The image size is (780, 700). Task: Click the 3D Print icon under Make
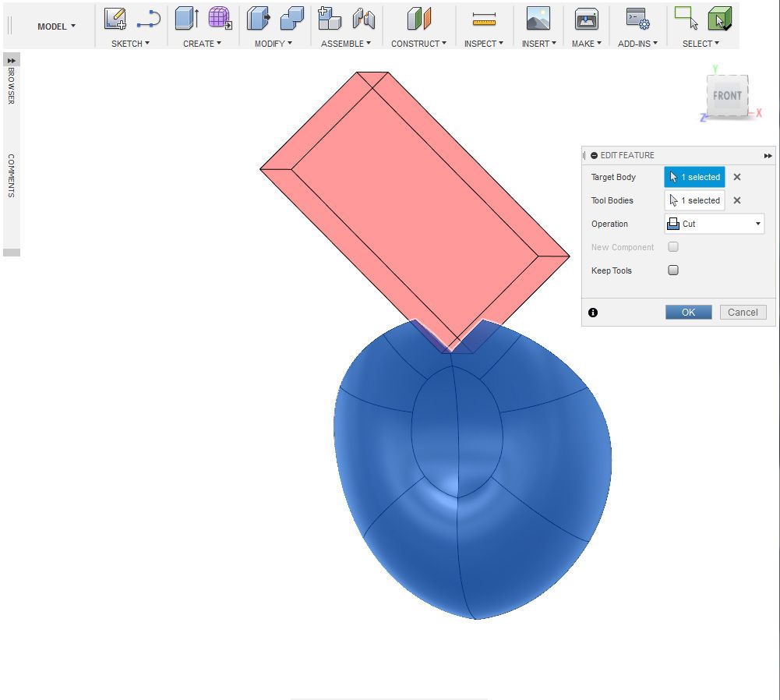click(586, 18)
